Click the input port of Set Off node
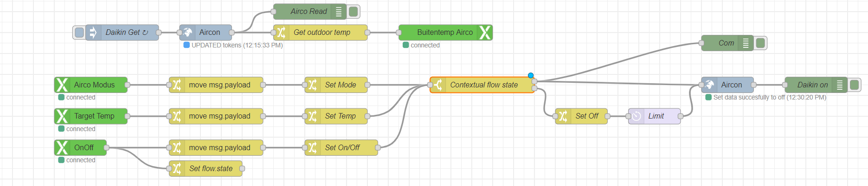 click(x=555, y=116)
